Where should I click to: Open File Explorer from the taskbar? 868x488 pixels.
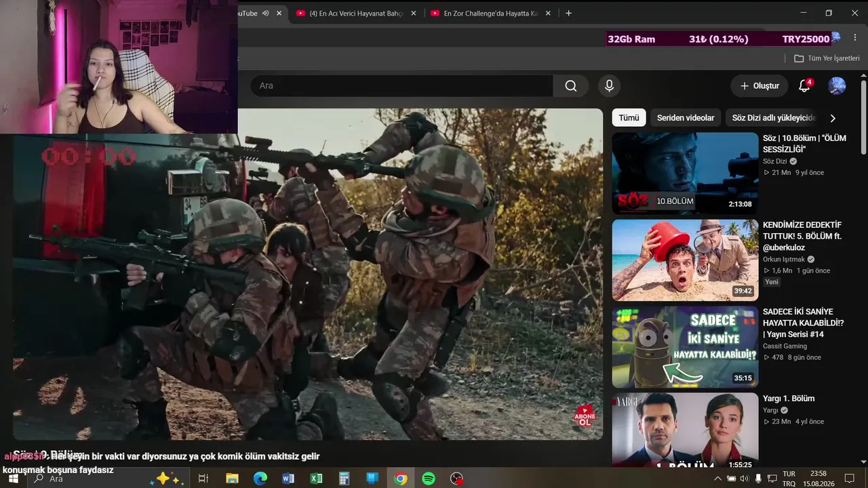(232, 479)
